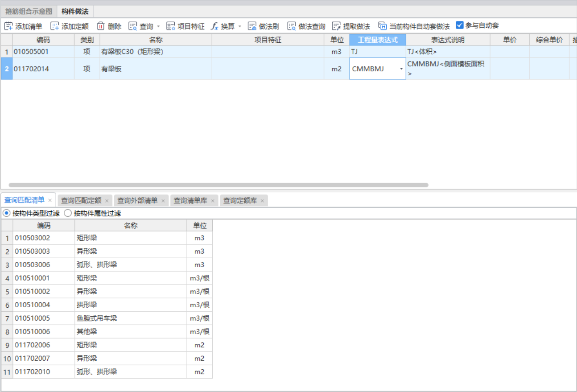The width and height of the screenshot is (577, 392).
Task: Click the 添加清单 toolbar icon
Action: pyautogui.click(x=8, y=26)
